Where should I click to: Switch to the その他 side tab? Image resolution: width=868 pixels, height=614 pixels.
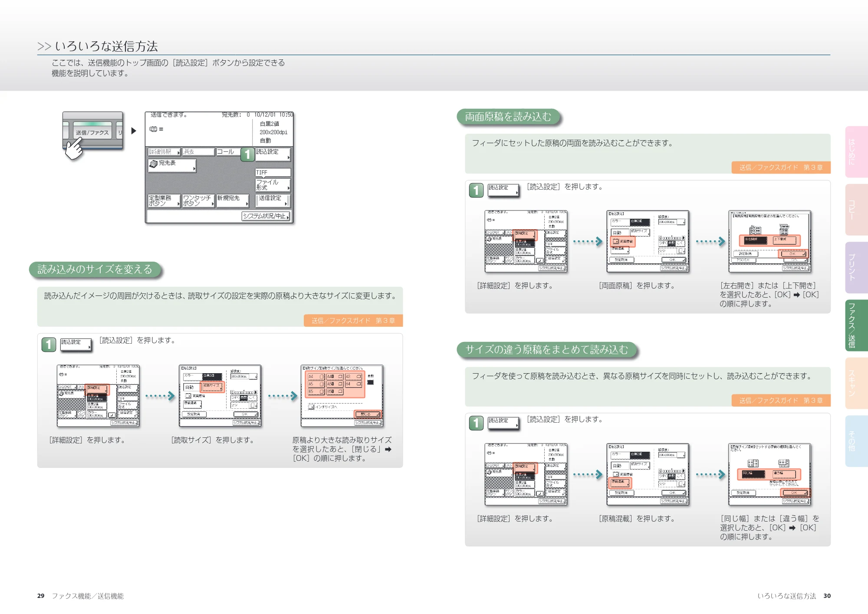856,441
